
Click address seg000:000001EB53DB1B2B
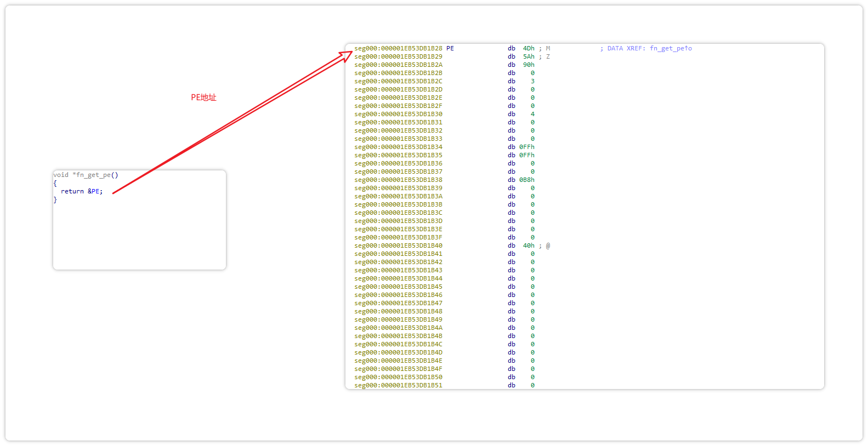coord(398,73)
